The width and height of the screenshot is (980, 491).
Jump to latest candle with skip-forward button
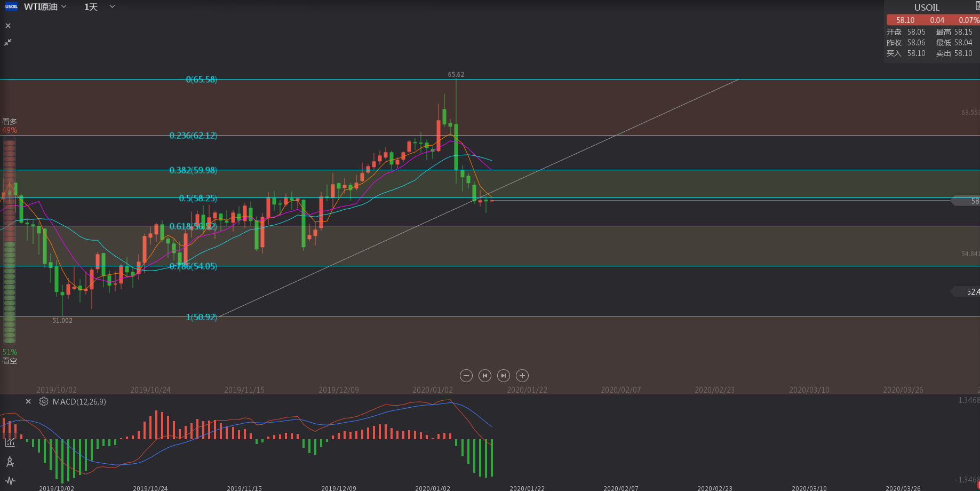504,376
